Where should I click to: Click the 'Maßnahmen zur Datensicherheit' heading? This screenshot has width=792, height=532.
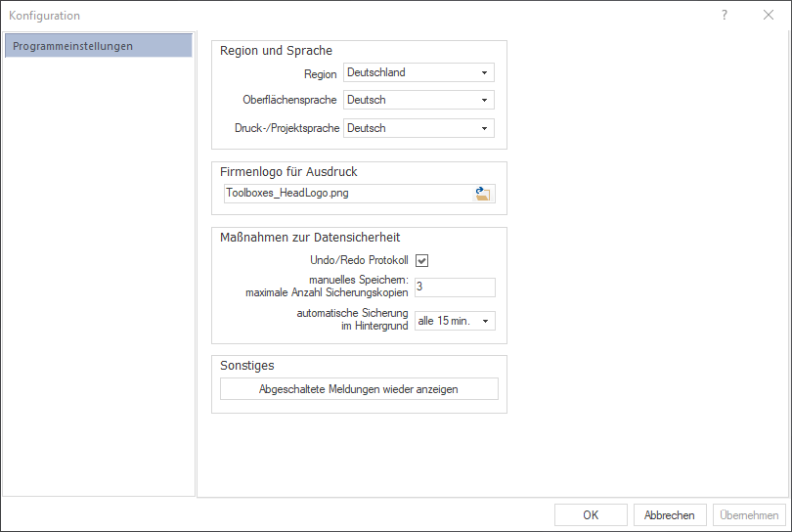pyautogui.click(x=310, y=238)
